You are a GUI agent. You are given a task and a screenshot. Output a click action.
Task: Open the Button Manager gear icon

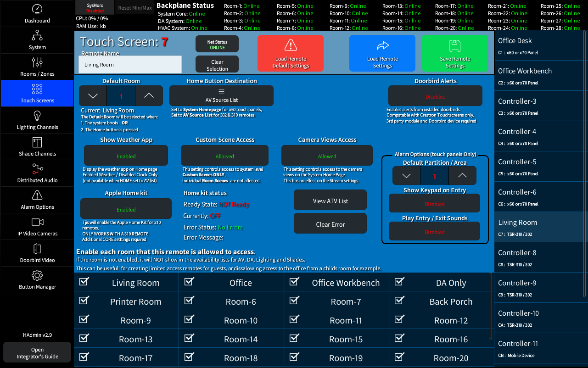click(x=37, y=275)
